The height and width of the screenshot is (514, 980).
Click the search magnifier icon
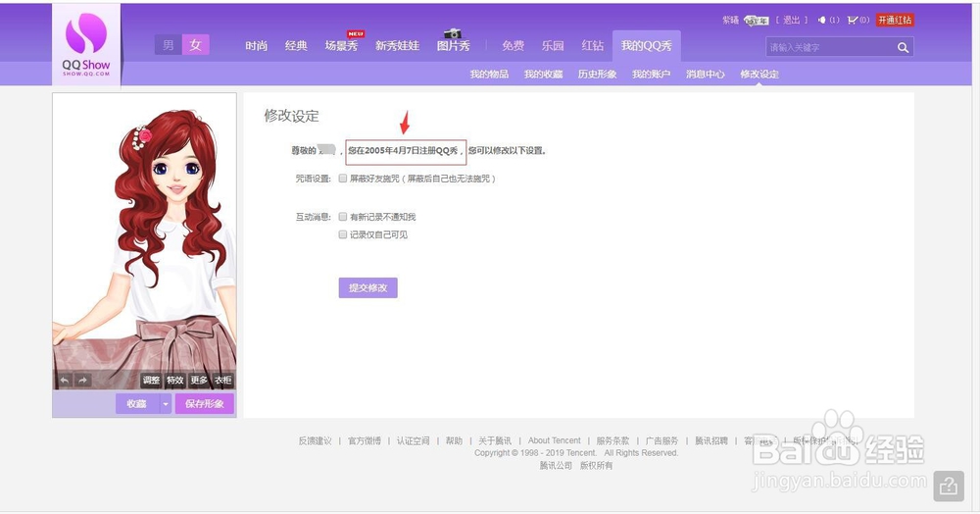pyautogui.click(x=903, y=47)
